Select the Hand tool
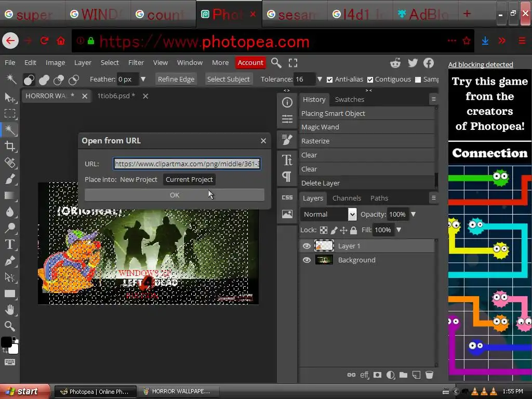 10,310
